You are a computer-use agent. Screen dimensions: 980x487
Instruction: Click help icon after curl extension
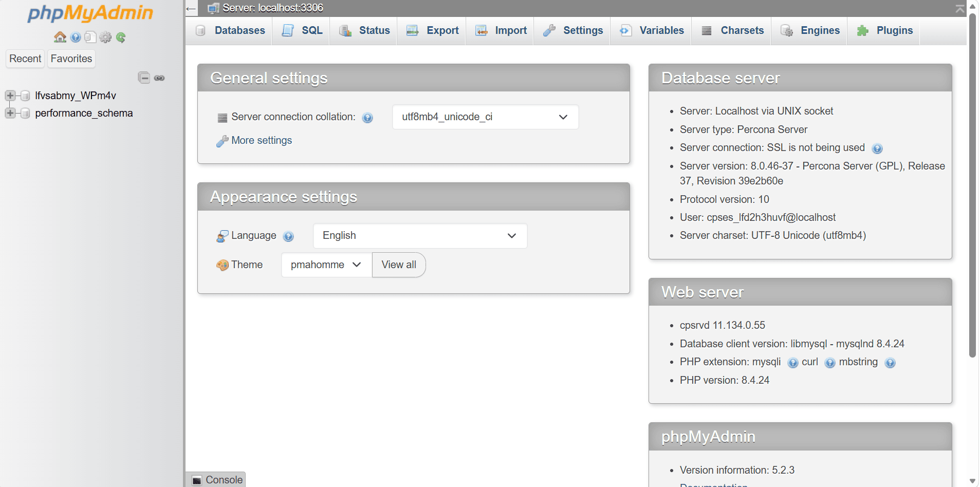[x=830, y=363]
